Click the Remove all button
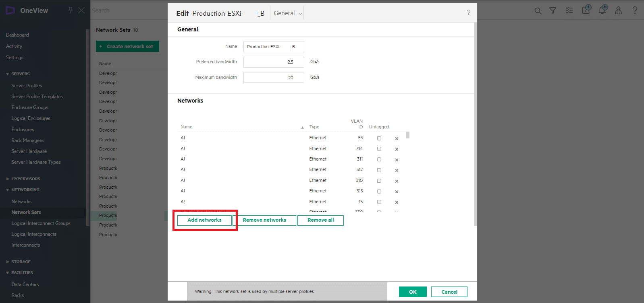This screenshot has width=644, height=303. click(320, 220)
